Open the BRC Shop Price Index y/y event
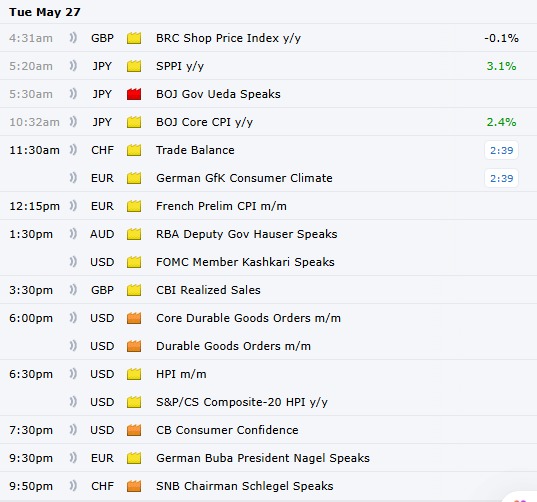The image size is (537, 502). [228, 38]
